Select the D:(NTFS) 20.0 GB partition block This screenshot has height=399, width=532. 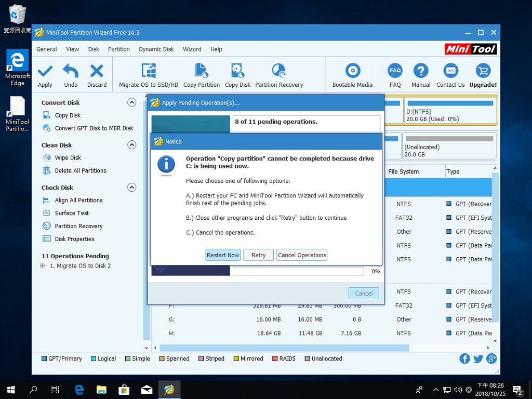(450, 111)
